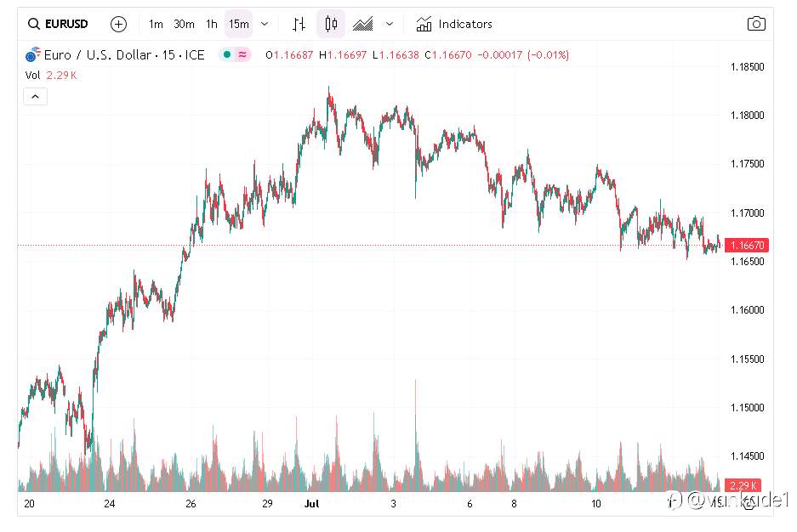Click the 29 date axis label
Image resolution: width=797 pixels, height=532 pixels.
pos(267,504)
